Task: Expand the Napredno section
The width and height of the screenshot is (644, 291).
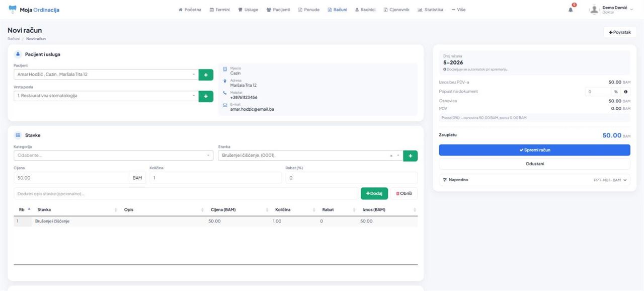Action: coord(534,180)
